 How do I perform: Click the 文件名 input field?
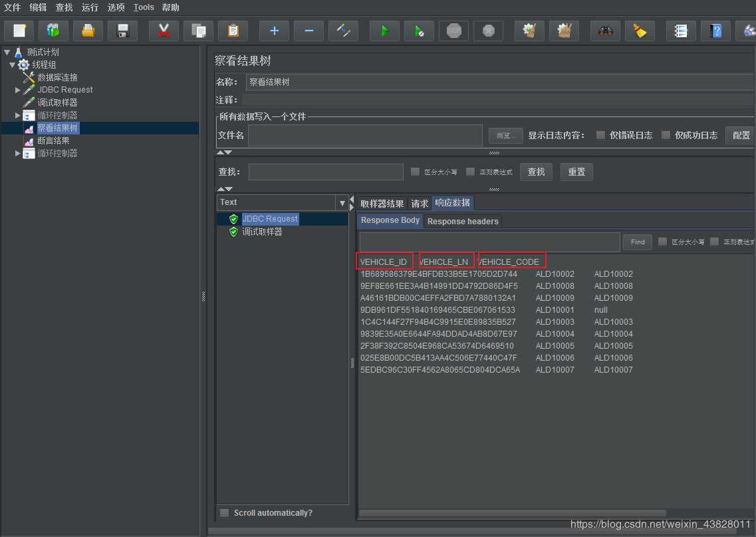(x=365, y=135)
